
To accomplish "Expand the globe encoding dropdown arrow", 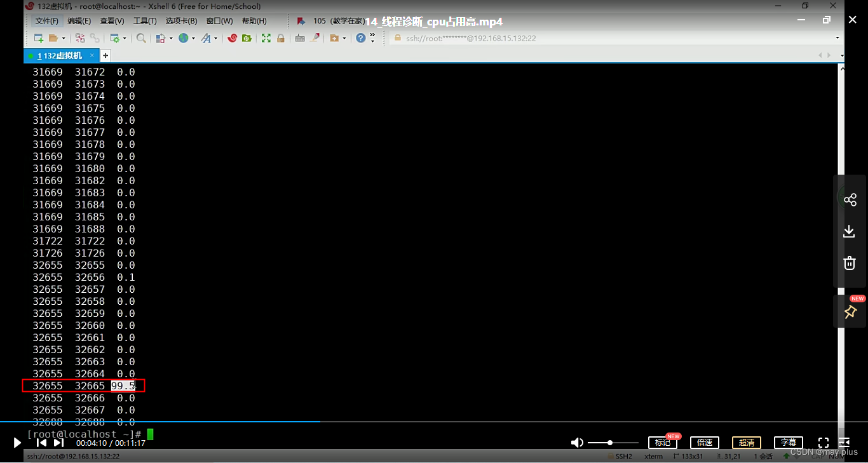I will 193,38.
